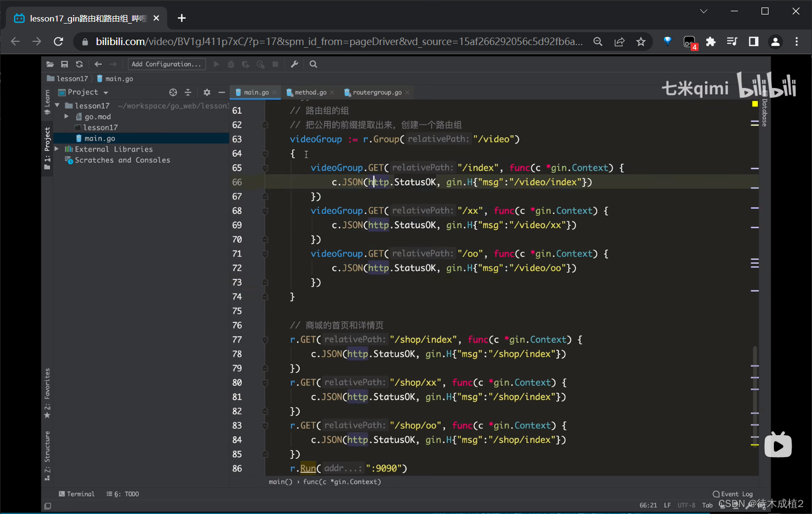Click the Collapse All icon in Project panel
Viewport: 812px width, 514px height.
click(188, 92)
